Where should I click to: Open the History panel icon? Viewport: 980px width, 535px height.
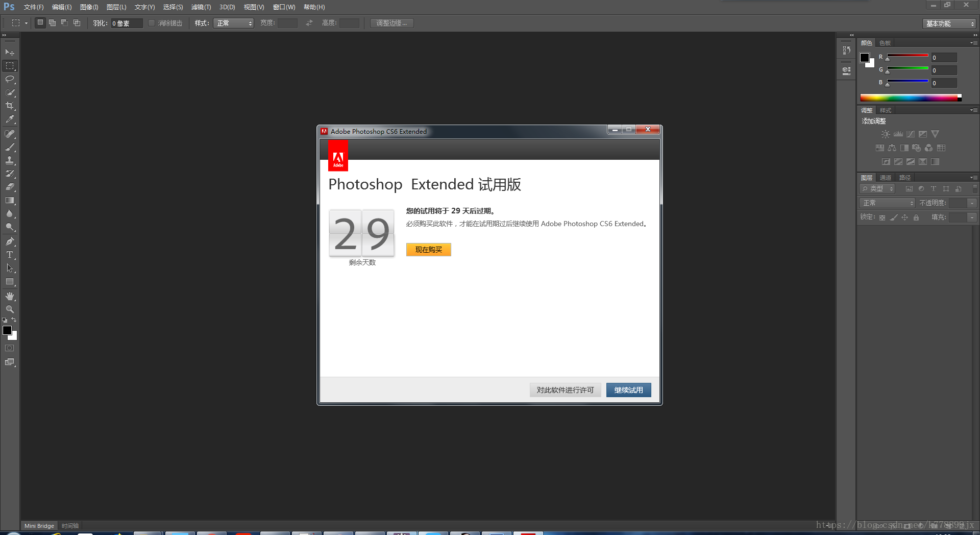847,50
